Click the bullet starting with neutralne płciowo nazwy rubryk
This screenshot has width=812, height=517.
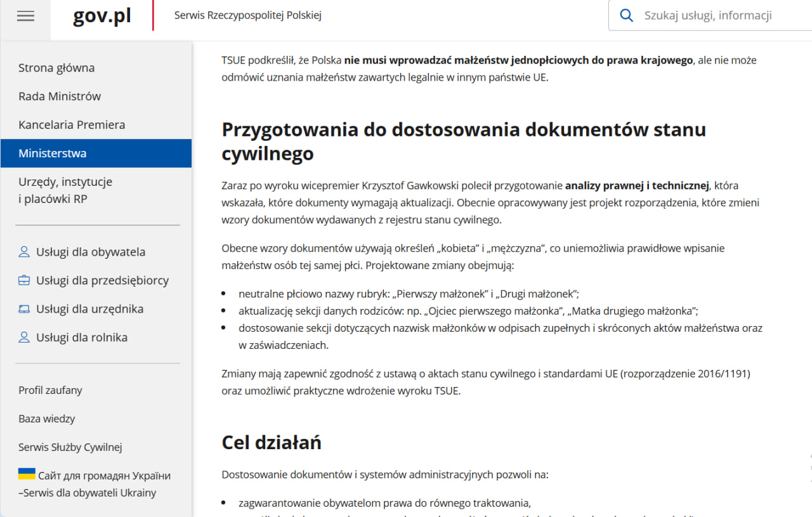coord(409,294)
